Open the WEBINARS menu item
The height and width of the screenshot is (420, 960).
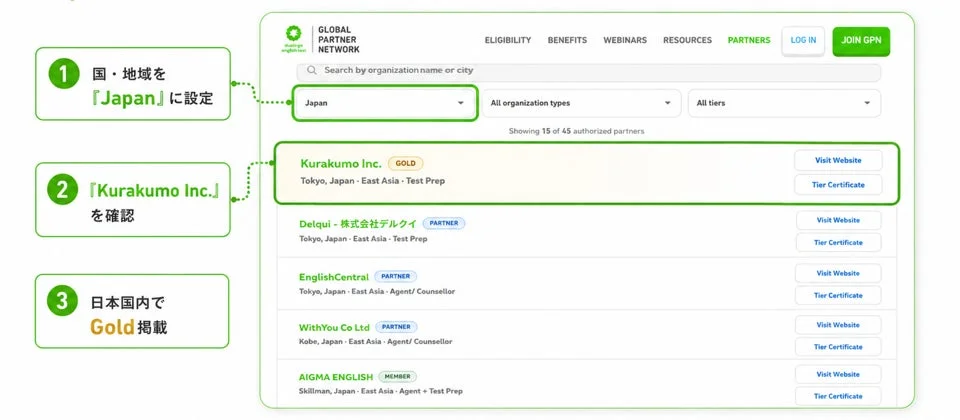pyautogui.click(x=624, y=40)
